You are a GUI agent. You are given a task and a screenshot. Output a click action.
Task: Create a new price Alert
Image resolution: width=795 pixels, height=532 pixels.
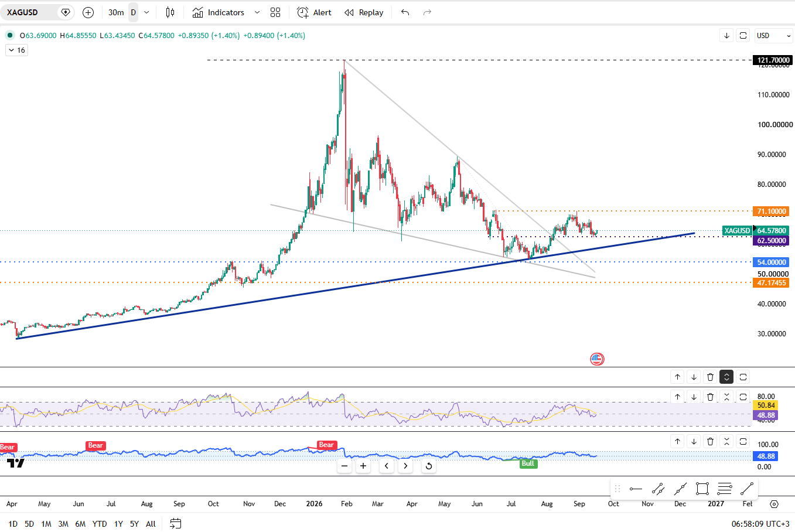[314, 12]
